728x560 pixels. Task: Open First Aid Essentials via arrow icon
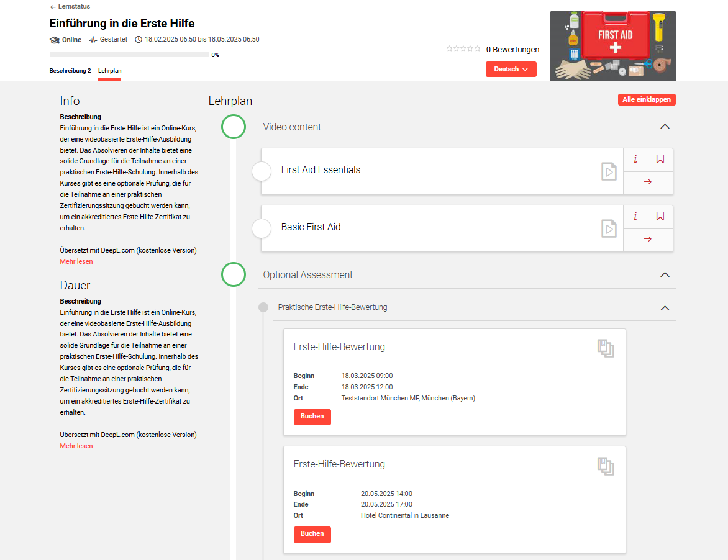[x=648, y=183]
